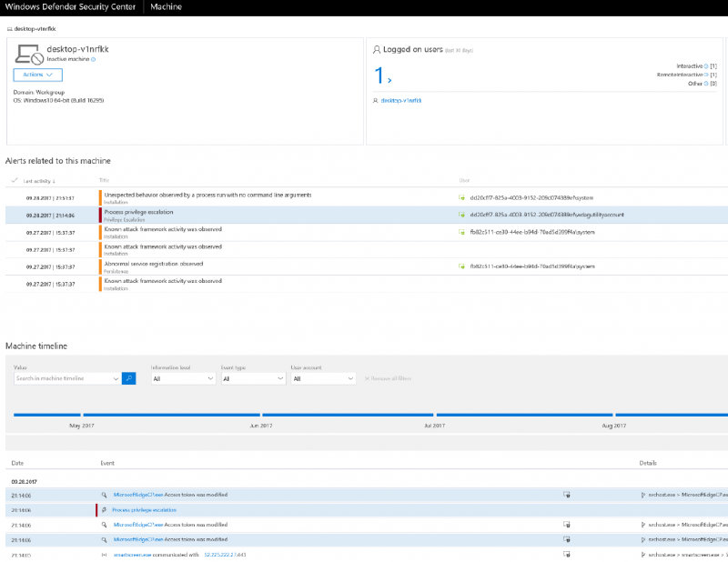Toggle the Interactive users filter

pos(704,65)
